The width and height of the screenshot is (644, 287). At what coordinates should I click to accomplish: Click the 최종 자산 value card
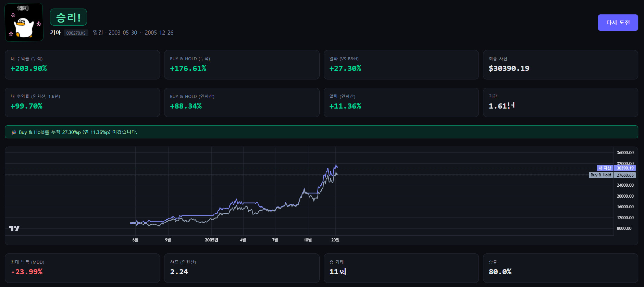click(560, 65)
